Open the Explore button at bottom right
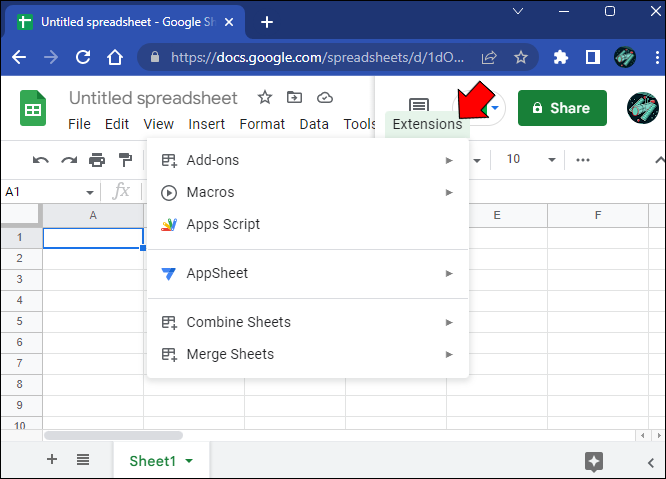 [594, 461]
